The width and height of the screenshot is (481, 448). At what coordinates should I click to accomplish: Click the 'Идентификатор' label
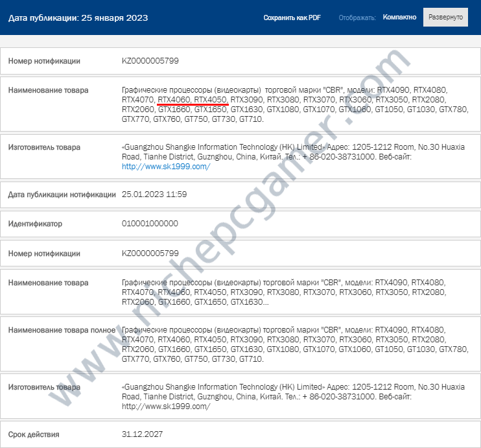[35, 224]
